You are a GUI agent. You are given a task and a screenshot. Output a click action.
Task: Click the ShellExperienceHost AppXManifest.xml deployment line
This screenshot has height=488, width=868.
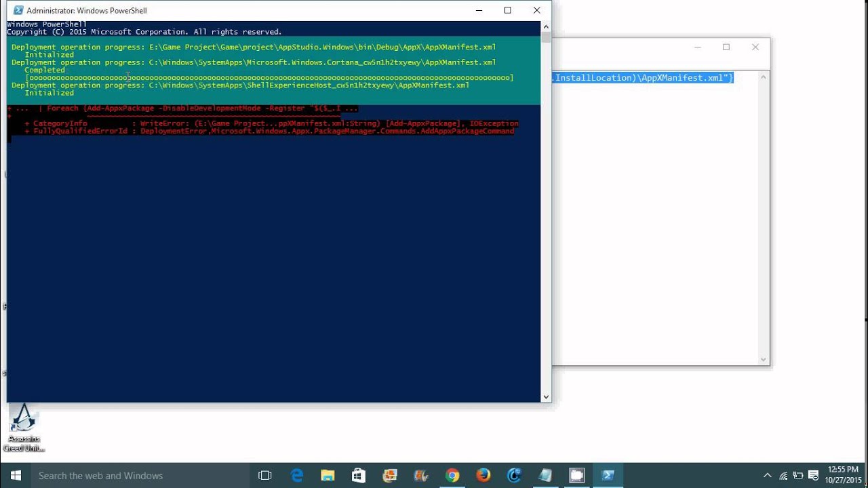pos(240,85)
